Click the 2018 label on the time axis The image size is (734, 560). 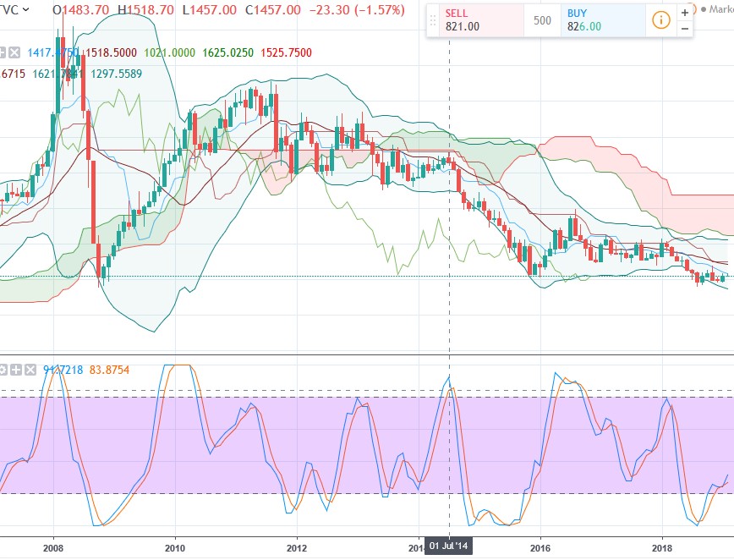[662, 548]
